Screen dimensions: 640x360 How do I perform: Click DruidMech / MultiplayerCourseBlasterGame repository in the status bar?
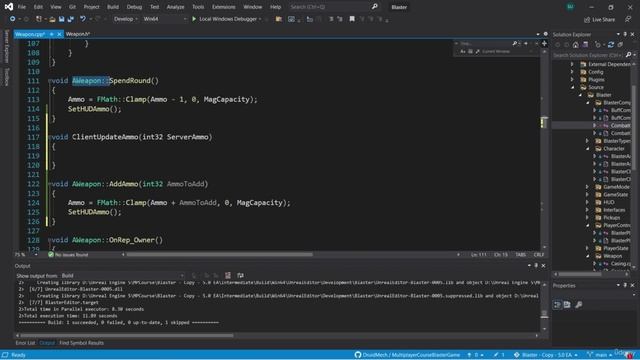coord(407,355)
